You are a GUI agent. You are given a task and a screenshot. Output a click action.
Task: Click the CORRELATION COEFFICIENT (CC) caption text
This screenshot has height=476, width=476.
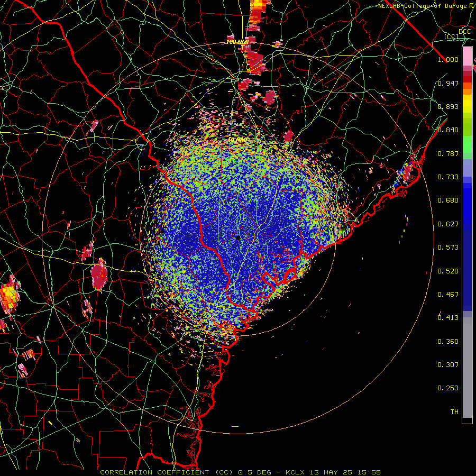tap(167, 472)
